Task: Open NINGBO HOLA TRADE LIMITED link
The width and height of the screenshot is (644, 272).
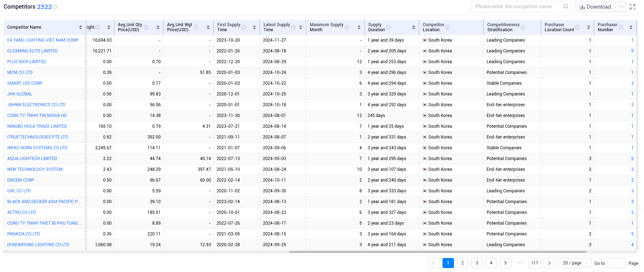Action: pos(37,126)
